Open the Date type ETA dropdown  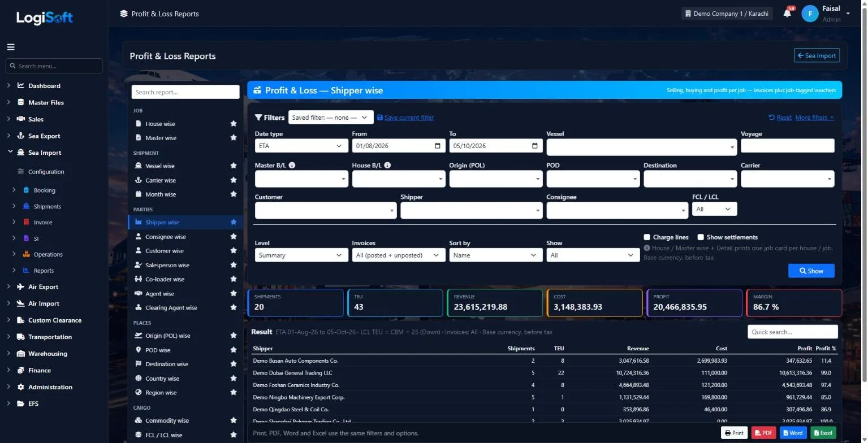coord(301,146)
